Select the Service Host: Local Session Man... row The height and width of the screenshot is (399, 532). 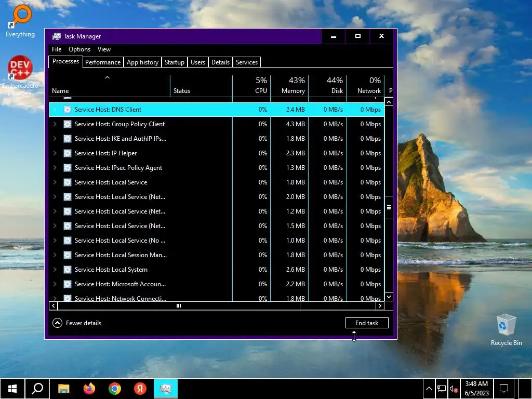[x=217, y=255]
